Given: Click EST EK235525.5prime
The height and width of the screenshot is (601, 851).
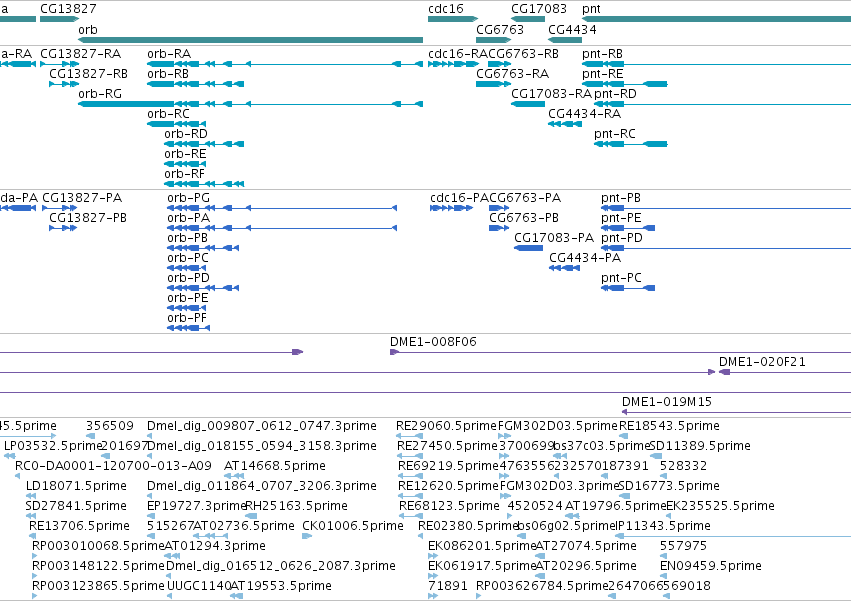Looking at the screenshot, I should [720, 506].
